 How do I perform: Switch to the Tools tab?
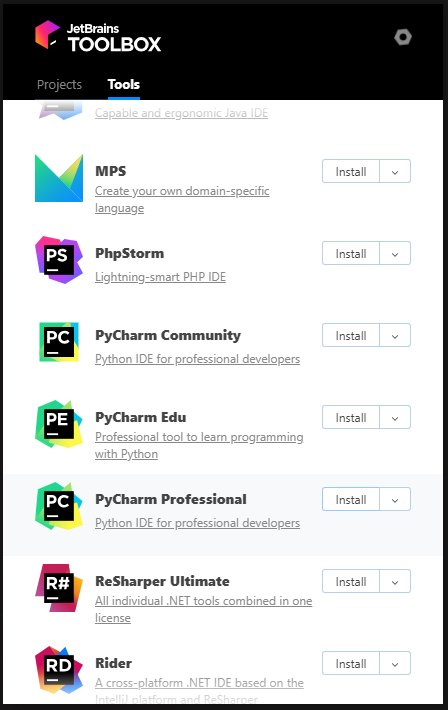[x=124, y=85]
